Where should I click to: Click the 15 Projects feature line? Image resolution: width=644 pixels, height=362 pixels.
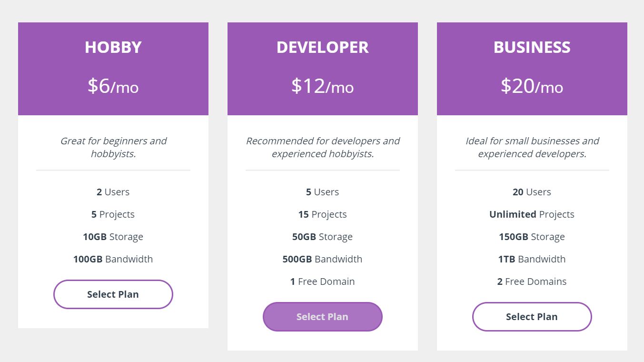click(x=322, y=214)
